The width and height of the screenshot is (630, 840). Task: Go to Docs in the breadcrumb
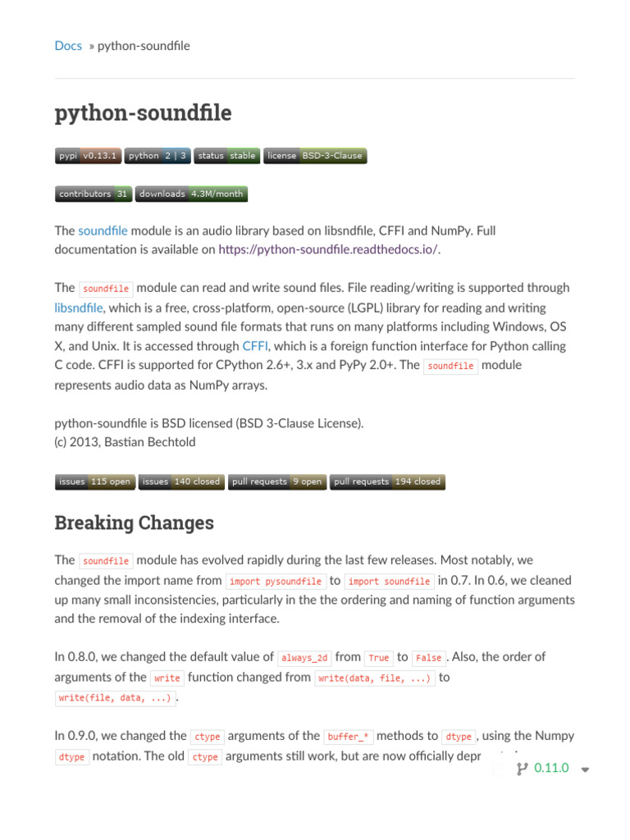68,46
